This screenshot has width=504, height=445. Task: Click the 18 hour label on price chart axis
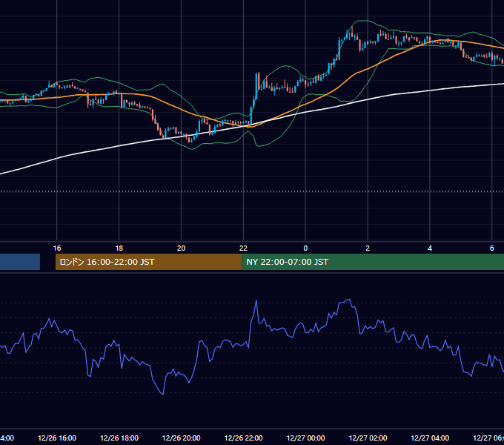pyautogui.click(x=119, y=248)
